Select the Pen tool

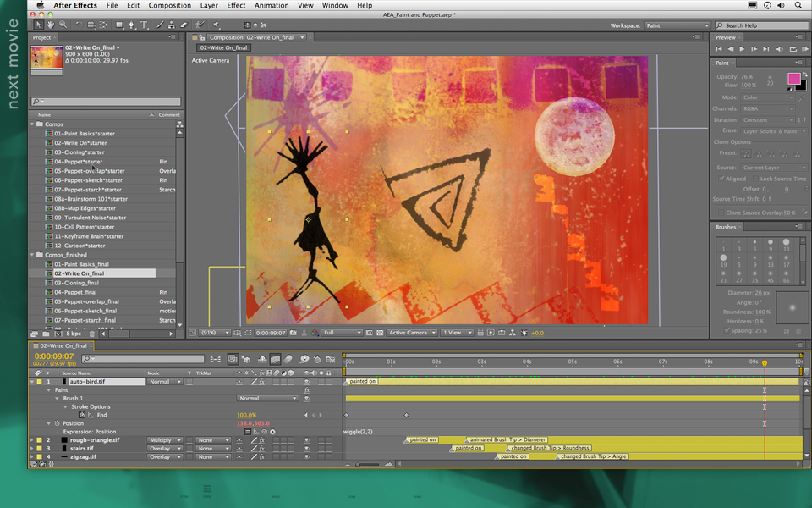coord(132,25)
